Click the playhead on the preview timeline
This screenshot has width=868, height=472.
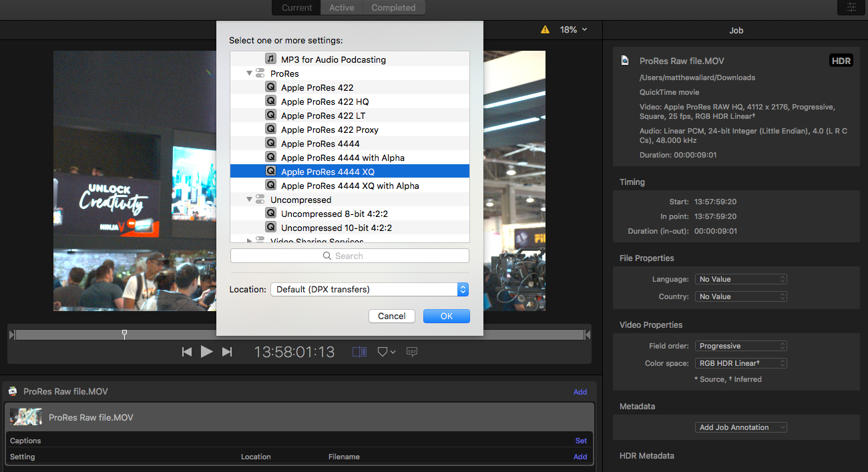click(124, 334)
